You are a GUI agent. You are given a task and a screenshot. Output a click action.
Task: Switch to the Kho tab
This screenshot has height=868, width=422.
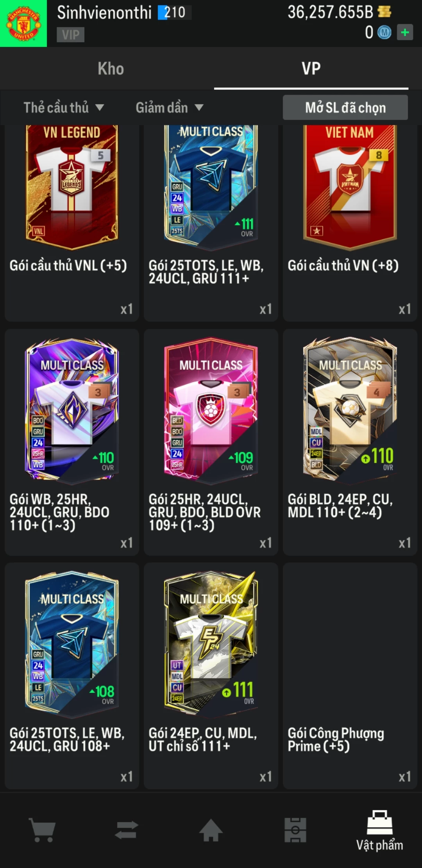[x=111, y=68]
